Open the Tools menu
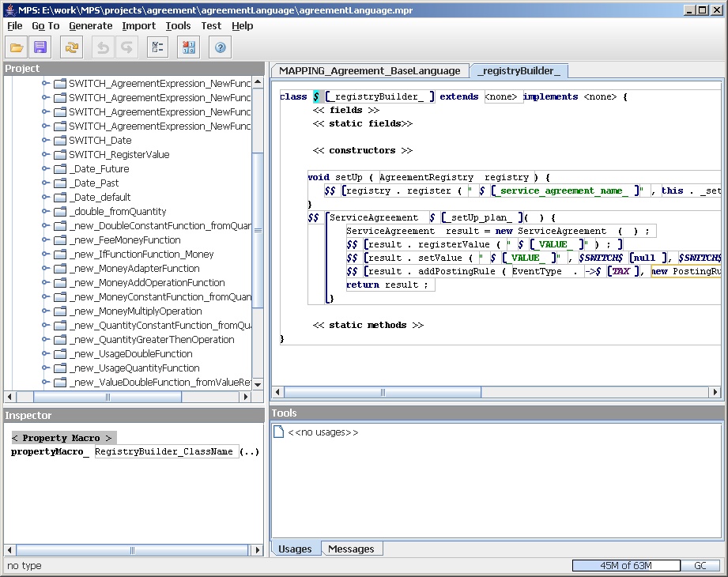 pos(178,25)
